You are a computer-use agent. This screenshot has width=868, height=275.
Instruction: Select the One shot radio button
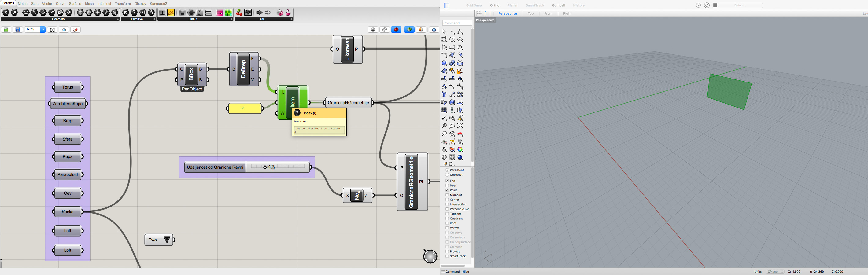coord(447,175)
